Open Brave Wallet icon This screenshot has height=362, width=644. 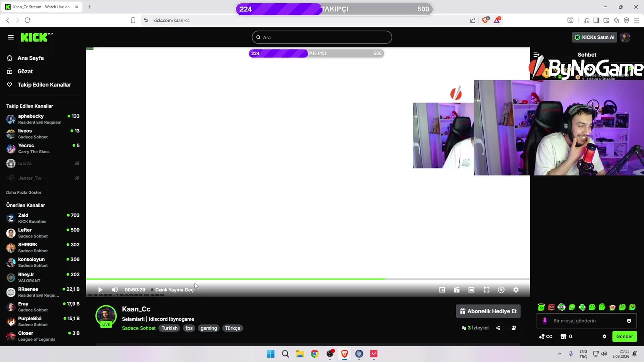point(606,20)
